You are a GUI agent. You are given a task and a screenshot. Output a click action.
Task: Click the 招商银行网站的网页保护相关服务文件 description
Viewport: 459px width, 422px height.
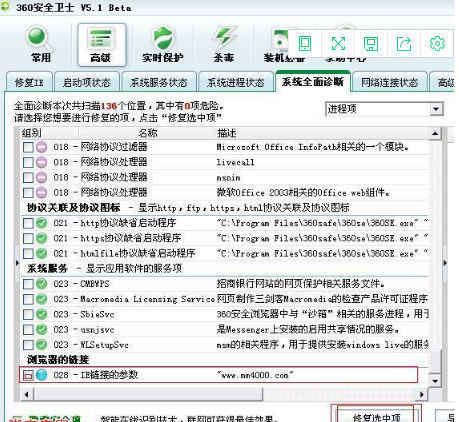click(x=301, y=284)
